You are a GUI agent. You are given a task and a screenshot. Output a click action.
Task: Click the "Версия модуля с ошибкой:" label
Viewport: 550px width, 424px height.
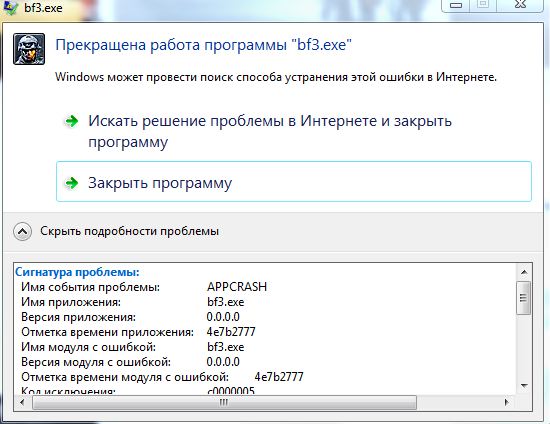96,362
